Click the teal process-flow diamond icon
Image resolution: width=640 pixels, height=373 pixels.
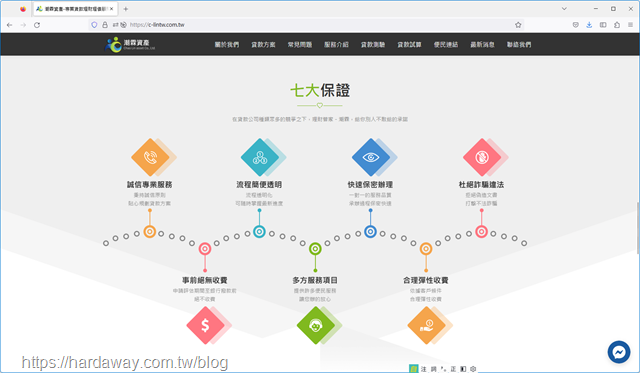tap(260, 157)
